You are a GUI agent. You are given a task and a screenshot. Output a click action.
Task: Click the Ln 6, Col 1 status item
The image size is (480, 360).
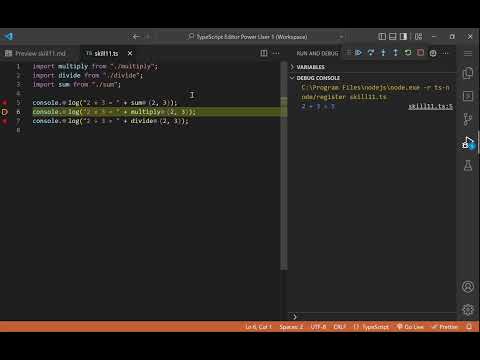pos(259,327)
